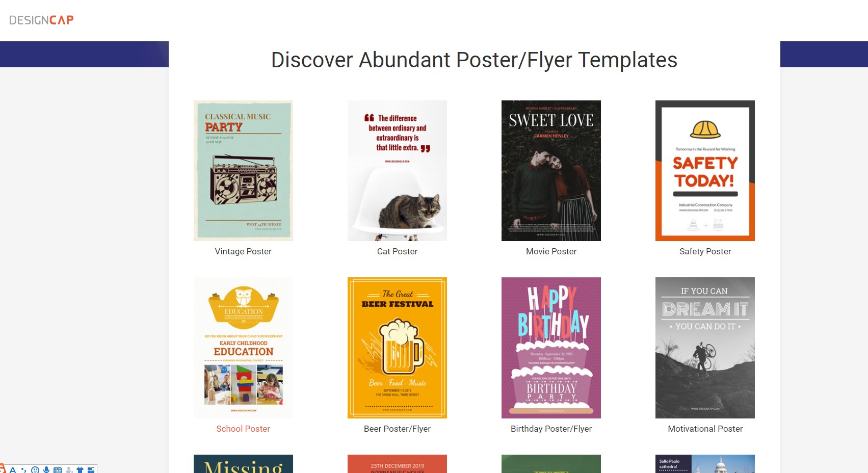The width and height of the screenshot is (868, 473).
Task: Open the Vintage Poster link
Action: pos(243,251)
